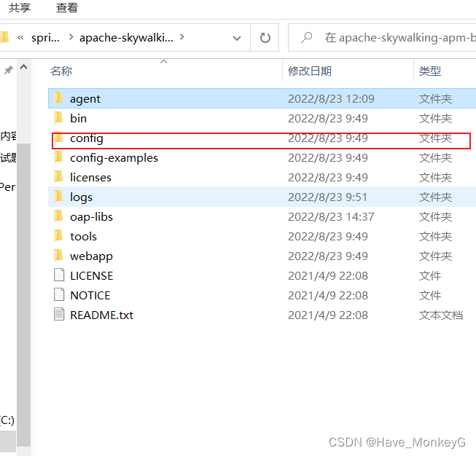Sort by 名称 column header
This screenshot has width=476, height=456.
coord(61,71)
